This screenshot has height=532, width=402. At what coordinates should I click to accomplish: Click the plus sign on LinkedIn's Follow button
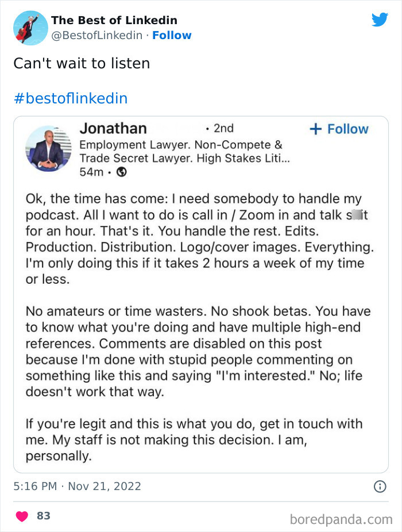[316, 129]
